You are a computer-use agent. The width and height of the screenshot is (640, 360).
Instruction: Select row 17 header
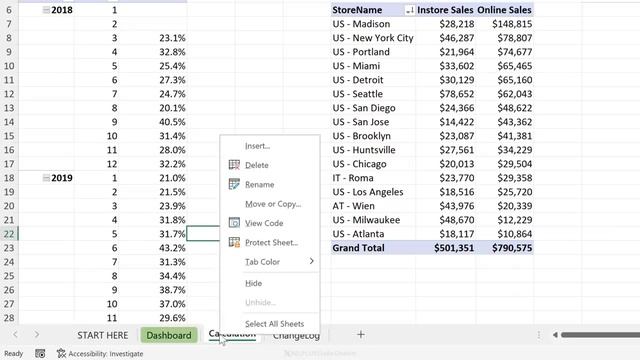click(9, 164)
